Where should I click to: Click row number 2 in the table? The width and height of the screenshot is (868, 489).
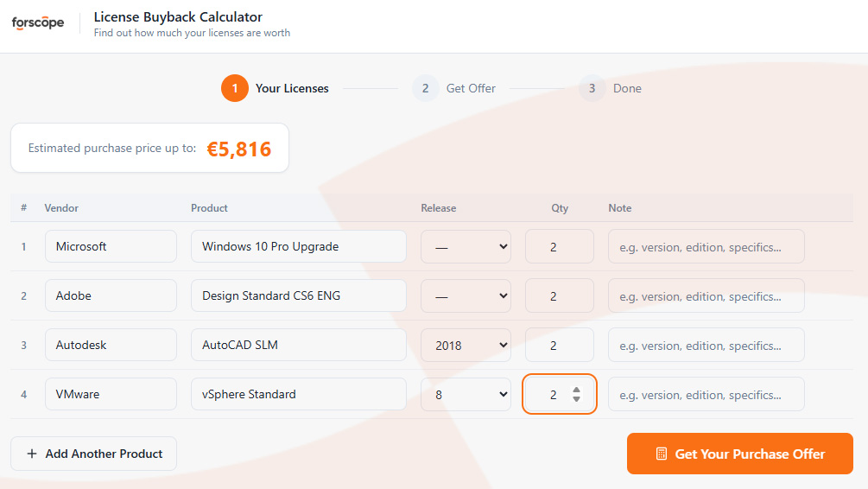[x=24, y=295]
